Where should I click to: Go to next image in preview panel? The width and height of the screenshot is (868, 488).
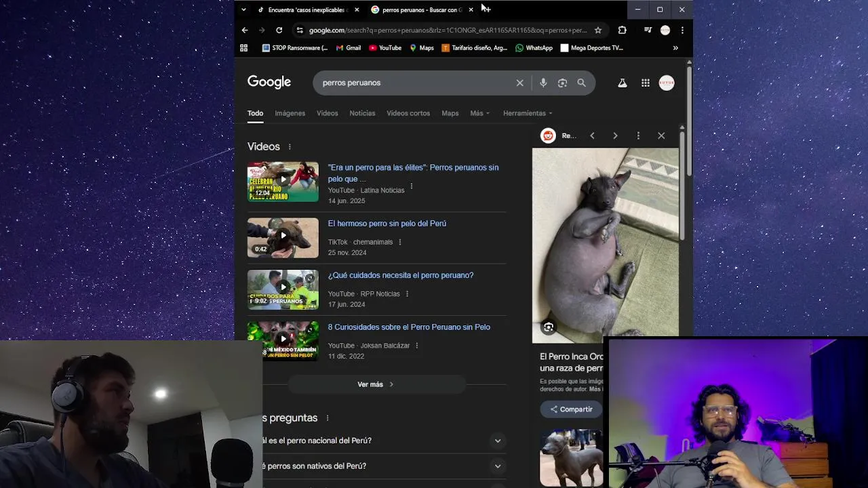pos(615,136)
